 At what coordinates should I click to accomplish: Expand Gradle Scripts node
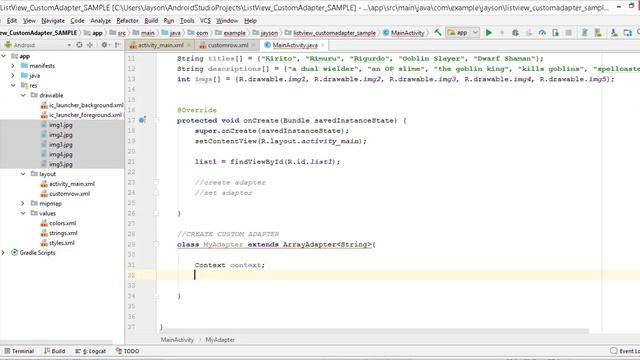pyautogui.click(x=4, y=253)
